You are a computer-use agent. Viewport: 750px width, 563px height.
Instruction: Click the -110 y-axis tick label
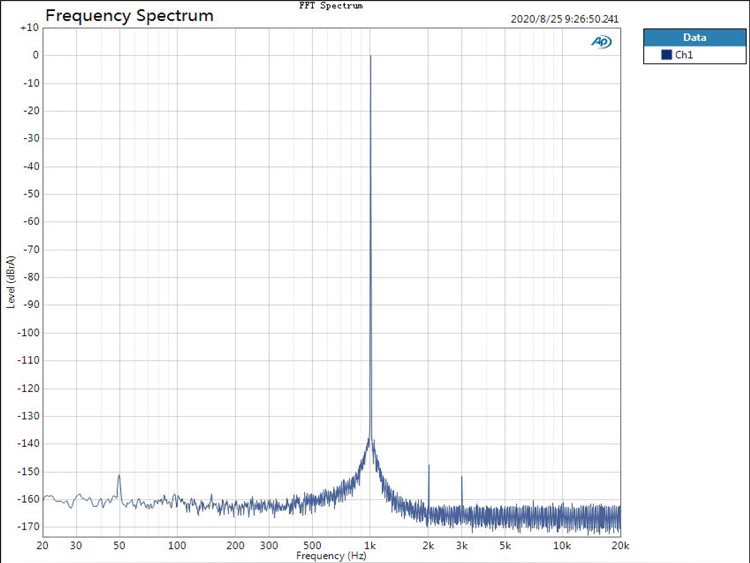point(28,361)
